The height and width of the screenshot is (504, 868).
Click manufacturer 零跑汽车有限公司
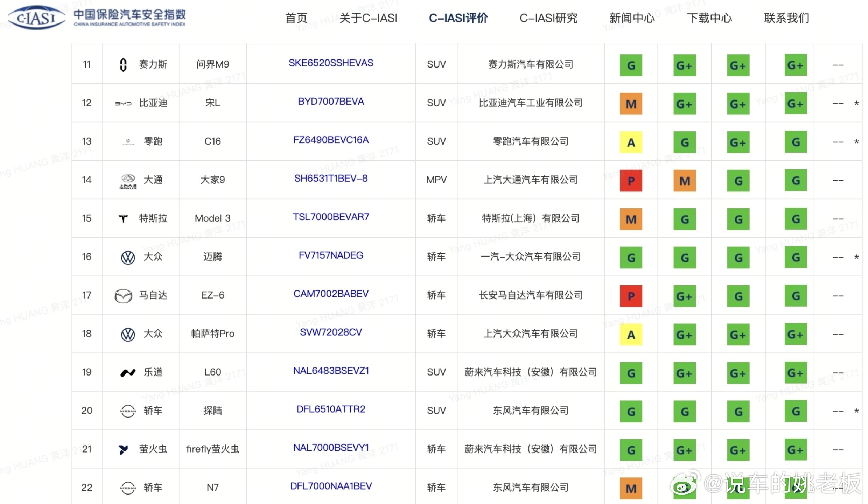pos(531,141)
